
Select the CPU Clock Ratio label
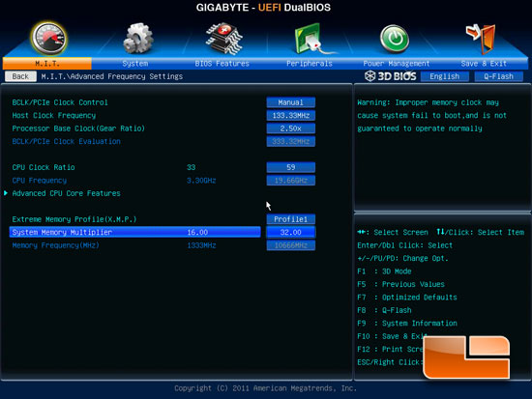point(44,167)
